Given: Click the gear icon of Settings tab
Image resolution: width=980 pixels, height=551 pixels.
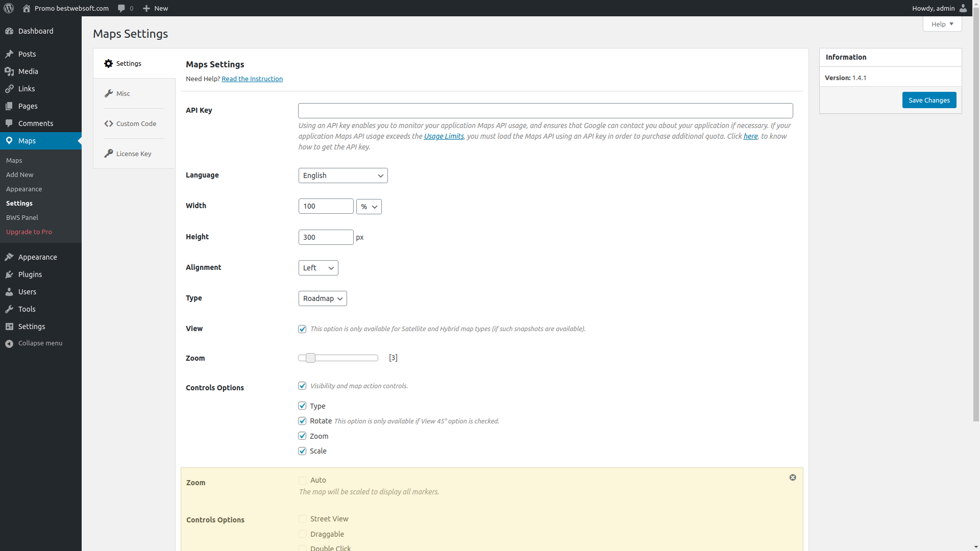Looking at the screenshot, I should tap(108, 64).
